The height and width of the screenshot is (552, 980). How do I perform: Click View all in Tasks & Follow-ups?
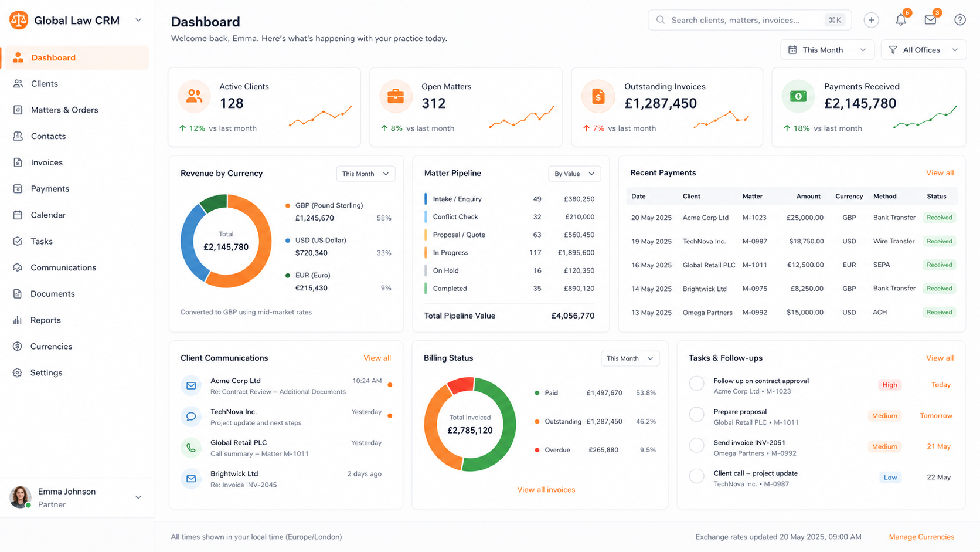pos(940,358)
